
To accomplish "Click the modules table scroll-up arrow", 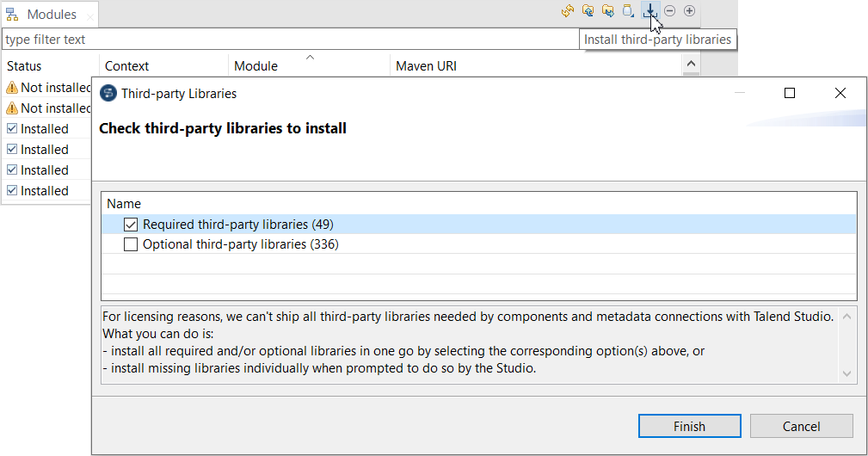I will pyautogui.click(x=690, y=65).
